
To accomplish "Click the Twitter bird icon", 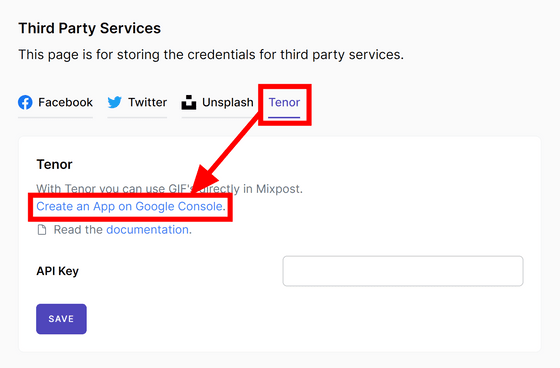I will (115, 103).
